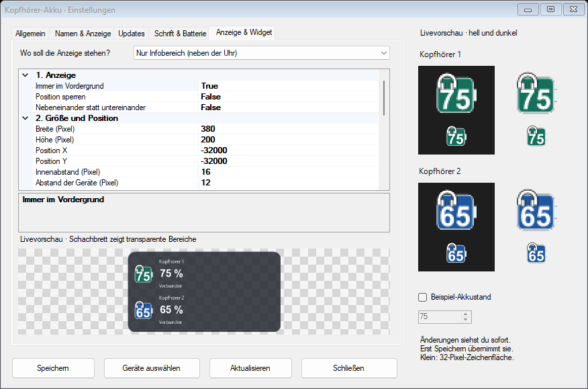The image size is (588, 389).
Task: Open the Updates tab
Action: point(132,34)
